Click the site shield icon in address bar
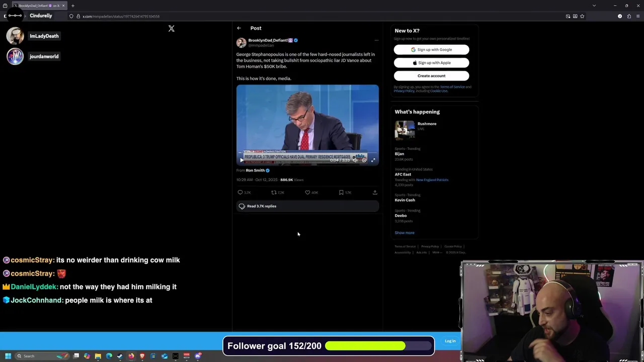The width and height of the screenshot is (644, 362). tap(71, 16)
